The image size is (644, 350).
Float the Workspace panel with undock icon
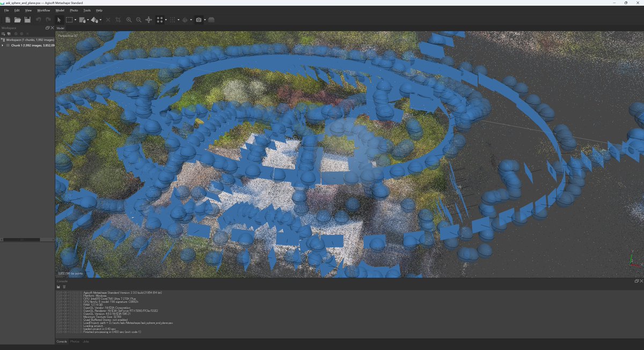pyautogui.click(x=47, y=28)
